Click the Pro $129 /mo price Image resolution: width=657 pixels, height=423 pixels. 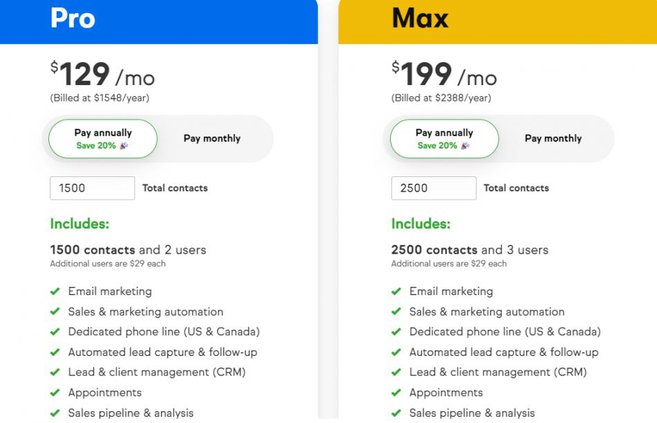coord(103,75)
